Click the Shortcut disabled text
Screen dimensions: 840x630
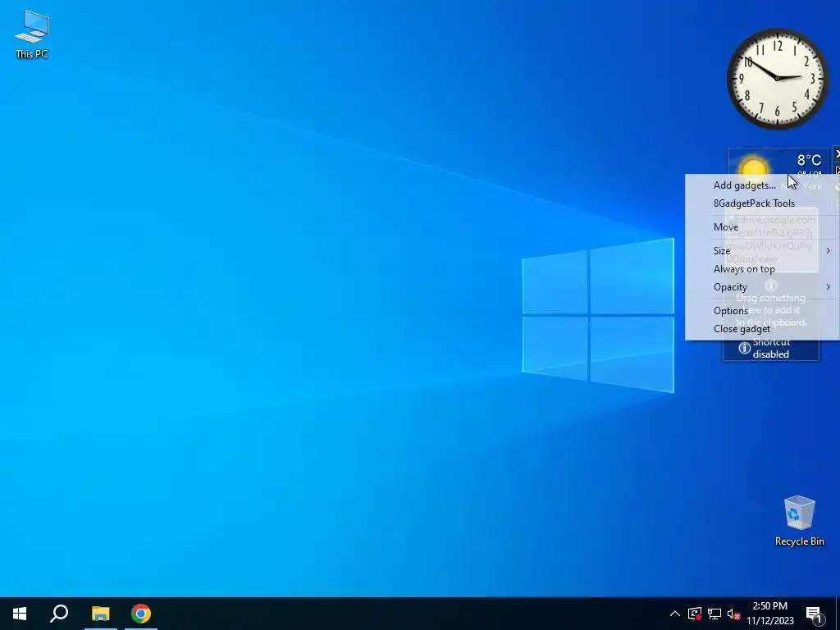coord(771,348)
